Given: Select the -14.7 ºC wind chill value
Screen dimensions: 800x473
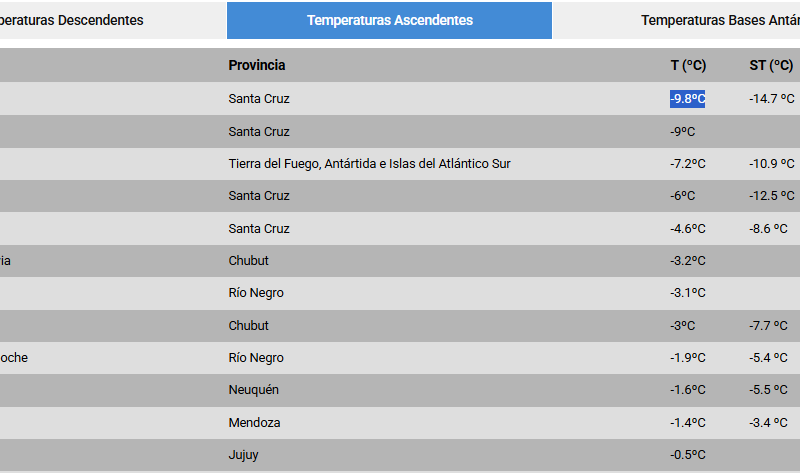Looking at the screenshot, I should [772, 99].
